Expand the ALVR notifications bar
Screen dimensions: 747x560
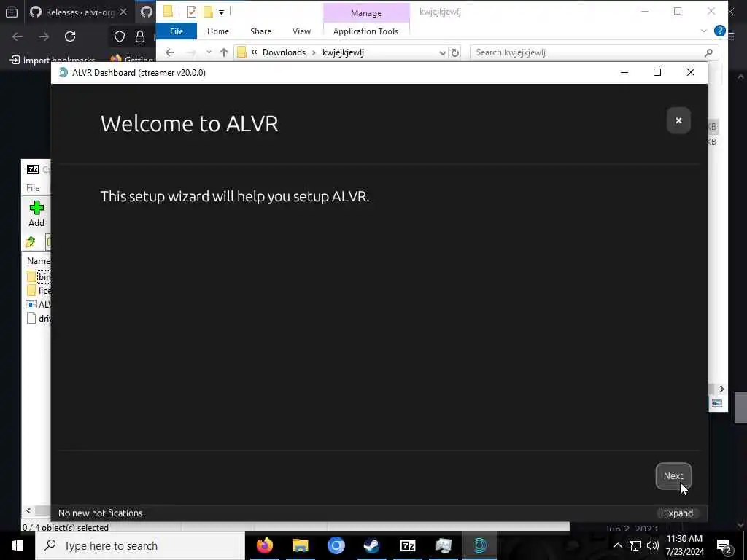[x=678, y=513]
